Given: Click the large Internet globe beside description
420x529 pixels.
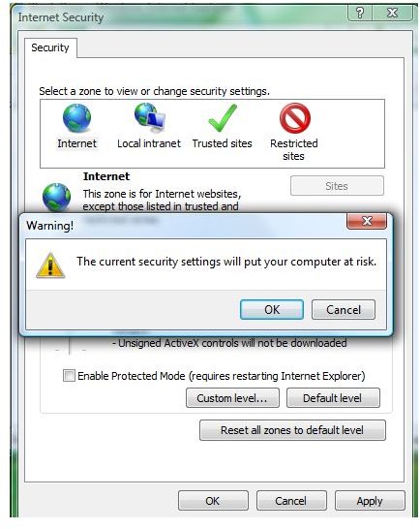Looking at the screenshot, I should 57,197.
